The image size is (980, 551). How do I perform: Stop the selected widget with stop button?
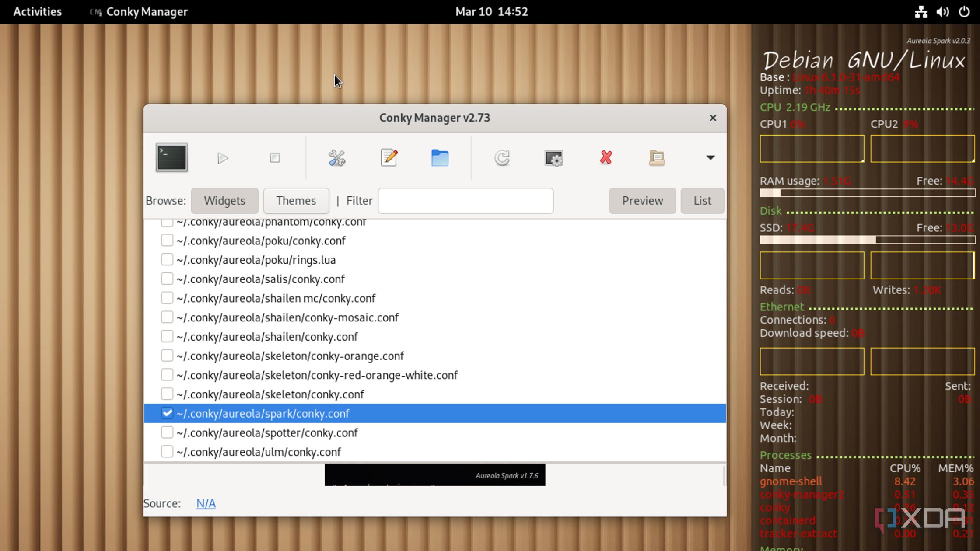[275, 158]
